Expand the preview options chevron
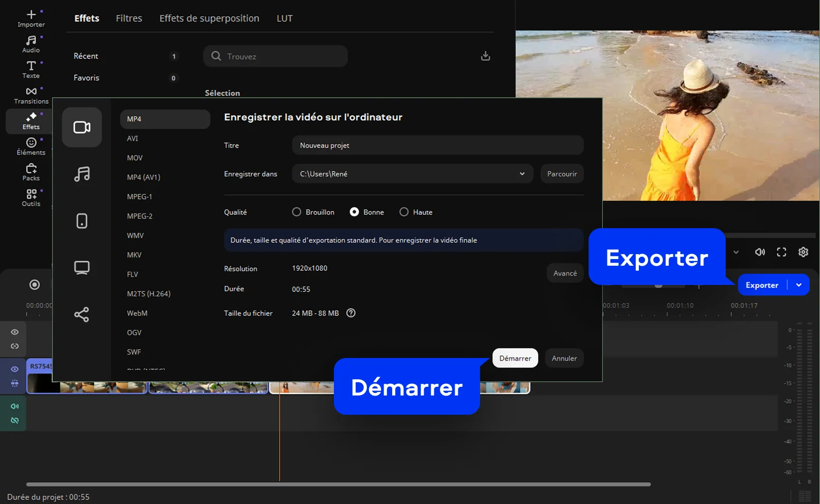This screenshot has height=504, width=820. [736, 252]
